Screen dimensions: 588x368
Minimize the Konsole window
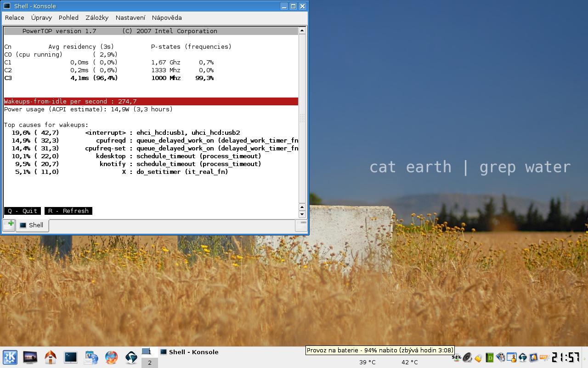pyautogui.click(x=284, y=6)
